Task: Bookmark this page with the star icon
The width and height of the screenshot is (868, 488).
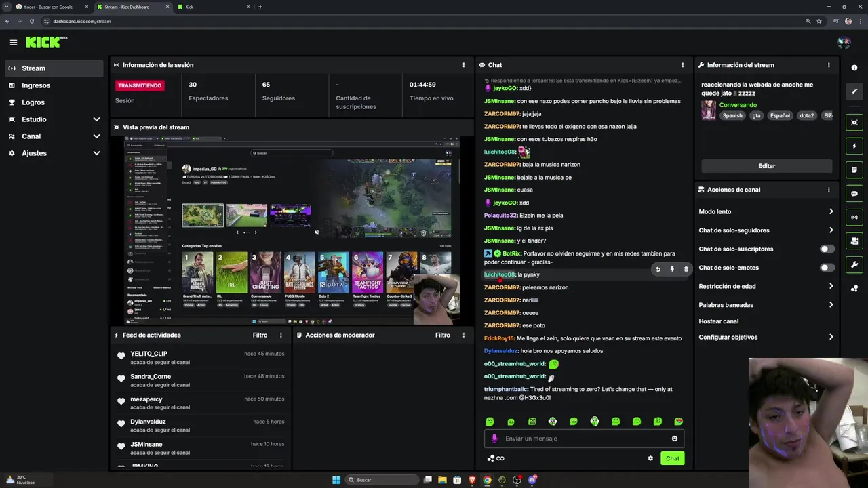Action: coord(819,21)
